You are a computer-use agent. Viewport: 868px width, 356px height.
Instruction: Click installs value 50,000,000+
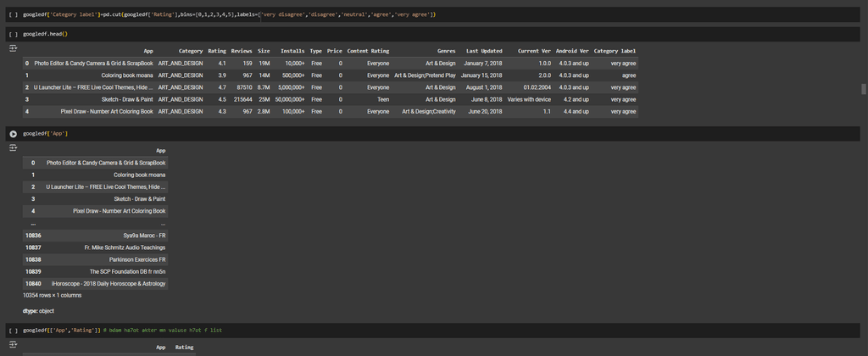(x=288, y=100)
